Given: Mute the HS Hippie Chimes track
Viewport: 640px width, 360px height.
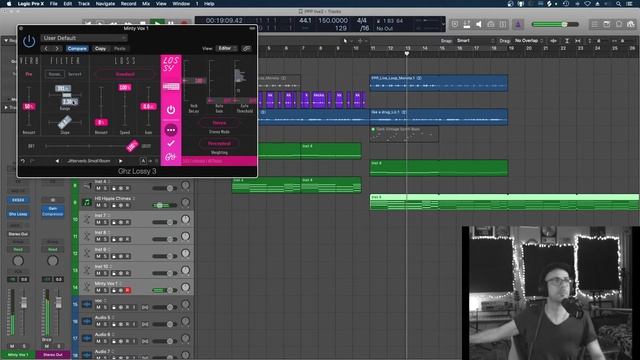Looking at the screenshot, I should pyautogui.click(x=98, y=205).
